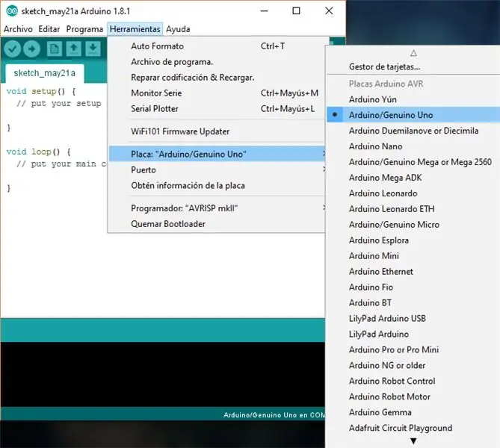Click the Arduino logo in title bar
Image resolution: width=500 pixels, height=448 pixels.
pos(12,11)
